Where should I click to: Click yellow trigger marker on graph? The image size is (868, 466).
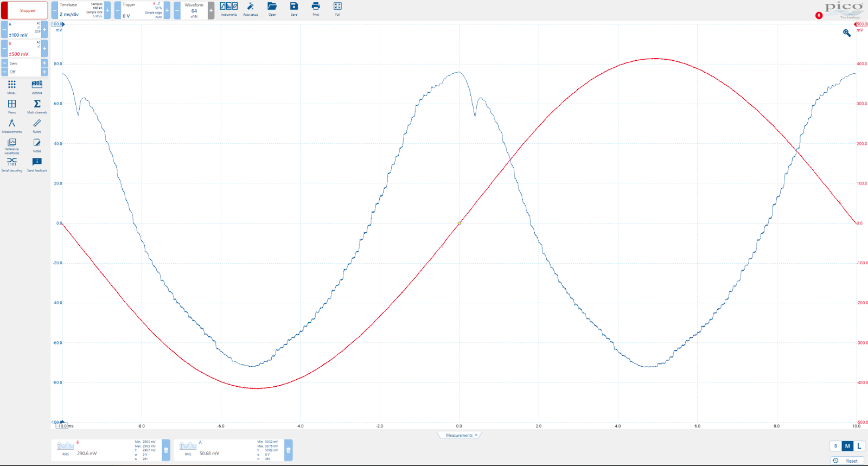(459, 223)
